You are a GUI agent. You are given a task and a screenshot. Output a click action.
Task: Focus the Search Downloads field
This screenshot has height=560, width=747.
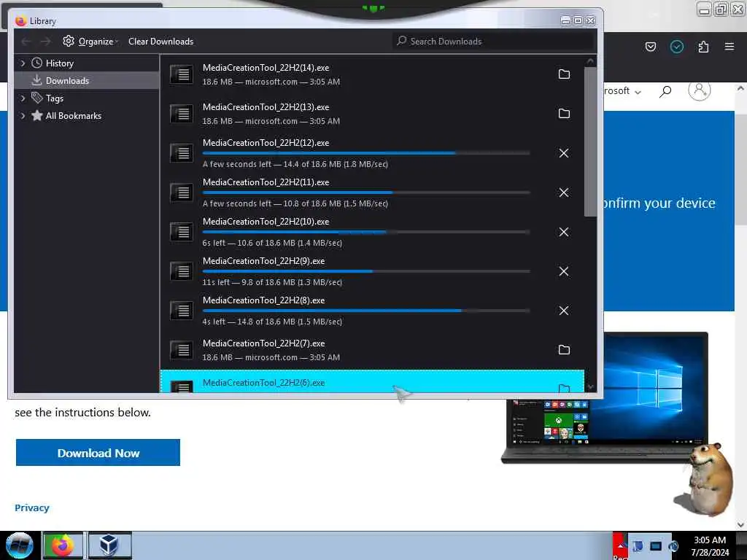[x=494, y=42]
